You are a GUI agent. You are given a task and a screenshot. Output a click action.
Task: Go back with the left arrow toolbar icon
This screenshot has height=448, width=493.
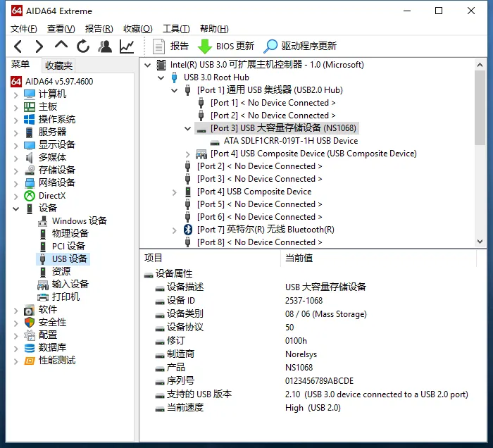(18, 46)
